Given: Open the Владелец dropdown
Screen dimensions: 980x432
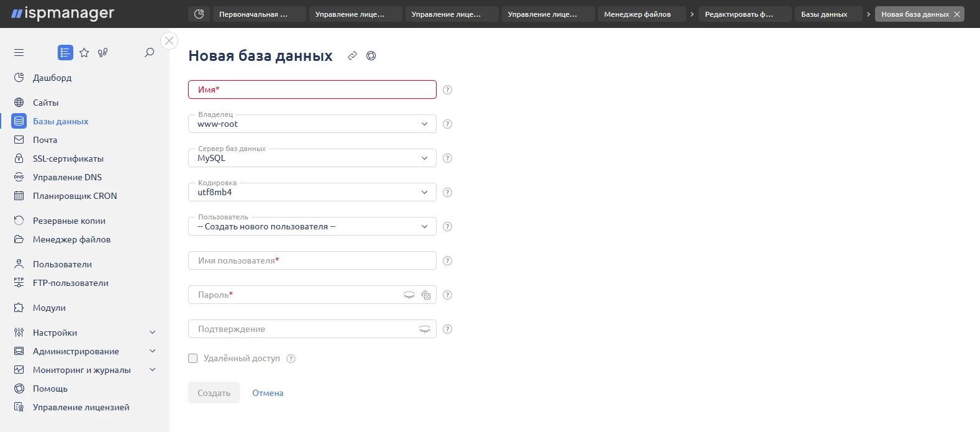Looking at the screenshot, I should pos(312,124).
